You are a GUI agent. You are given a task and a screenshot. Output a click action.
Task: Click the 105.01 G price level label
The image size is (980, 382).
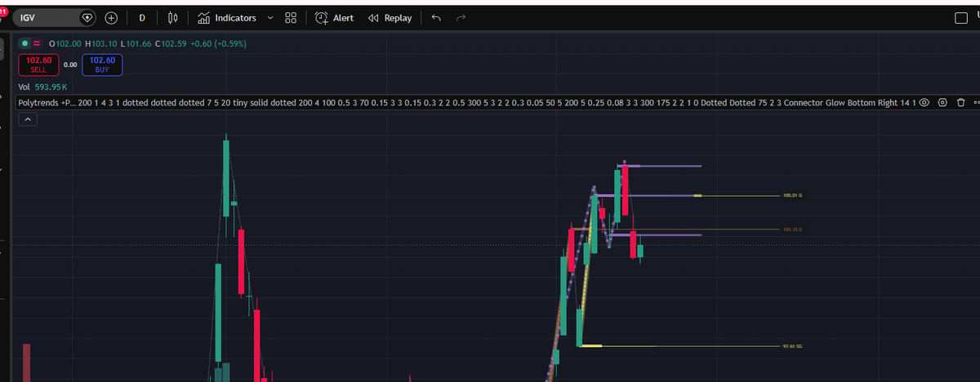pos(791,196)
